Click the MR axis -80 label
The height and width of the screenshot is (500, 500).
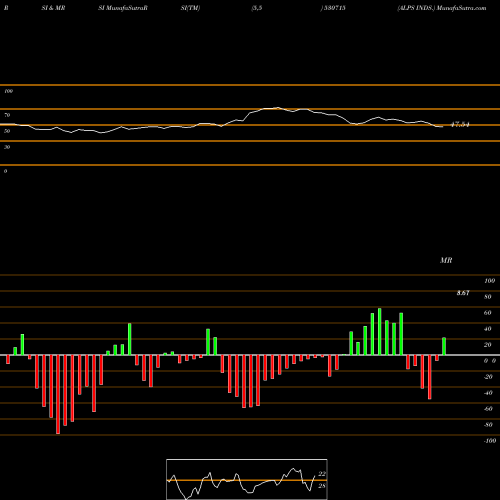488,425
